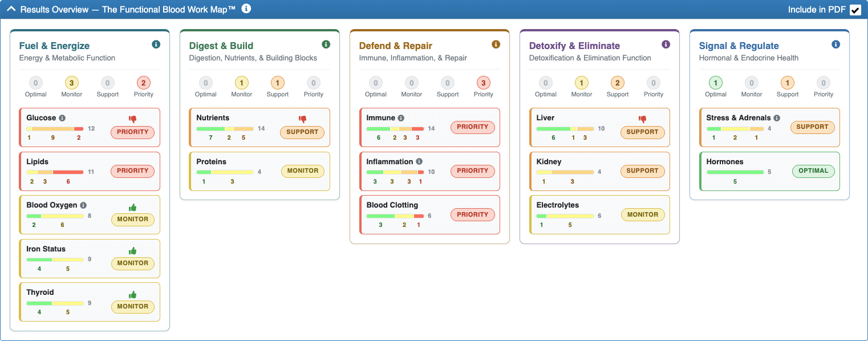Open Fuel & Energize info icon
Screen dimensions: 868x341
tap(156, 44)
